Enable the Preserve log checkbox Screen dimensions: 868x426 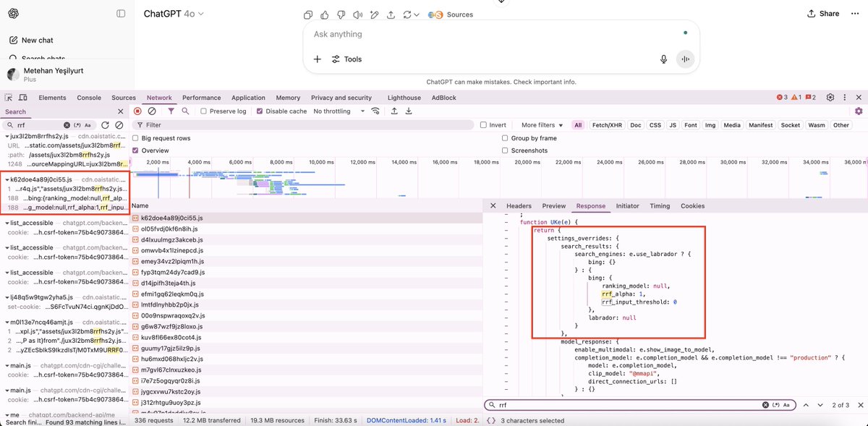point(203,111)
